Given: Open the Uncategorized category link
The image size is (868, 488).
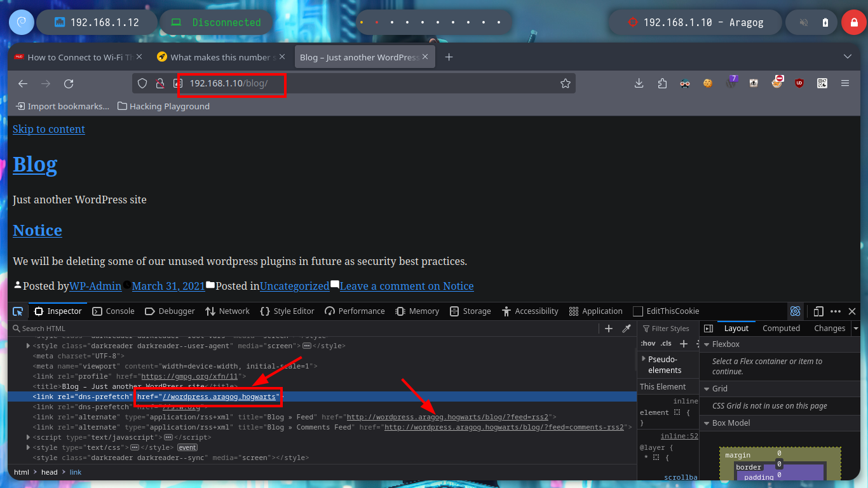Looking at the screenshot, I should click(294, 287).
